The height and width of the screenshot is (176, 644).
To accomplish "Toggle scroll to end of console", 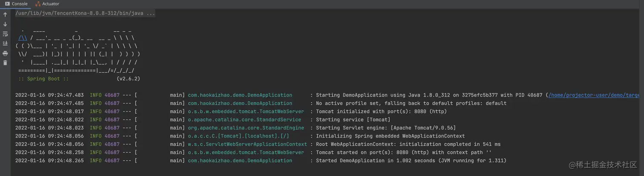I will click(5, 43).
